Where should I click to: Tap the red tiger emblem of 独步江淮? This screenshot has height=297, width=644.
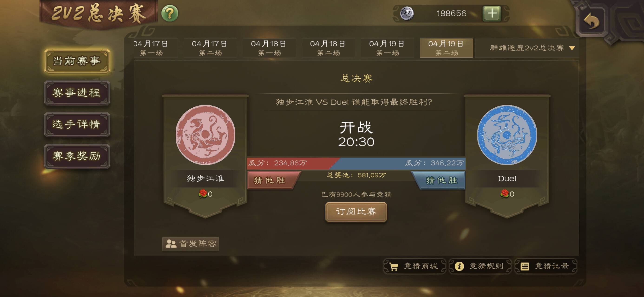[205, 135]
